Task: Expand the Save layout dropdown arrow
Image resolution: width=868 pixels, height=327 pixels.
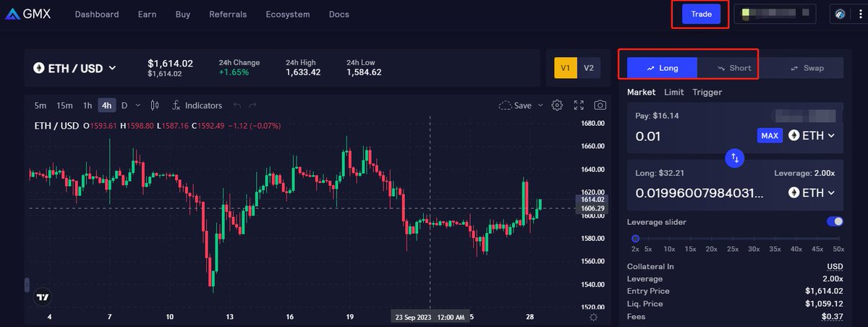Action: [x=540, y=106]
